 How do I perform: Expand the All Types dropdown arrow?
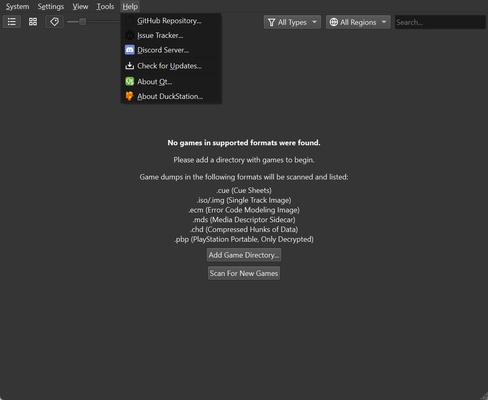coord(314,22)
